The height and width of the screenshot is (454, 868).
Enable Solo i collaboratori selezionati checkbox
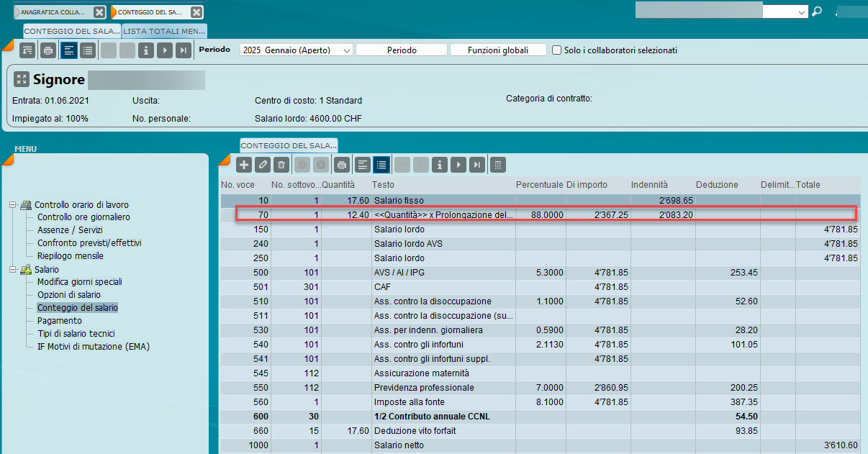(556, 50)
